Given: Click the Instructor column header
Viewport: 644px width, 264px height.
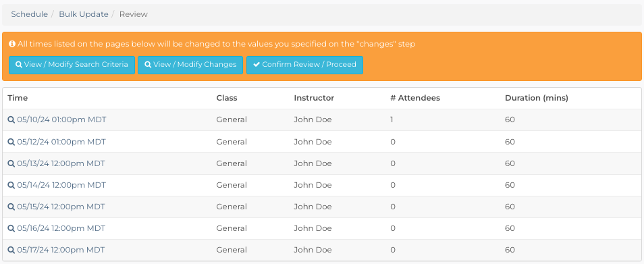Looking at the screenshot, I should click(314, 98).
